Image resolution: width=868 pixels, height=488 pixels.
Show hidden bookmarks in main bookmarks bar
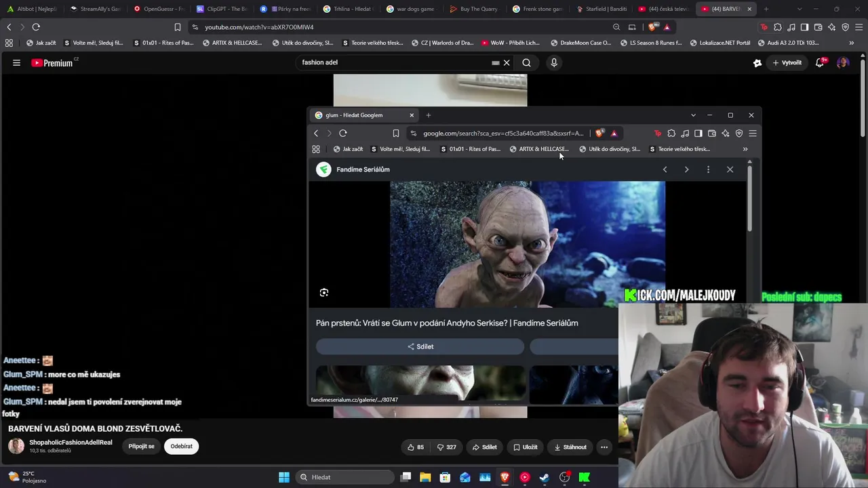tap(852, 43)
